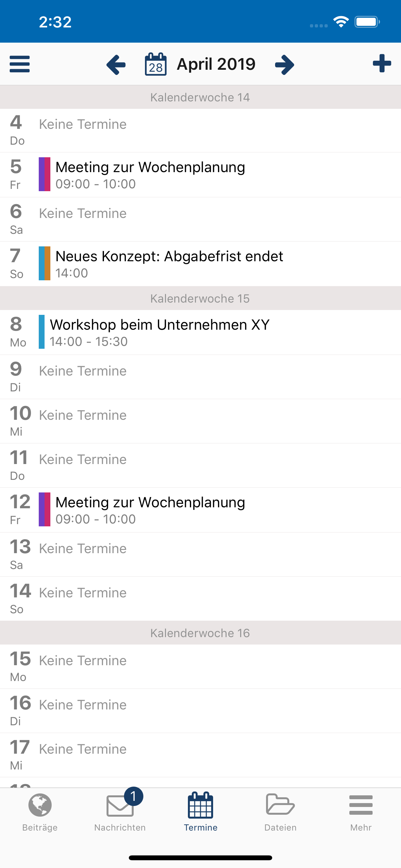
Task: Select the Kalenderwoche 15 header
Action: 200,298
